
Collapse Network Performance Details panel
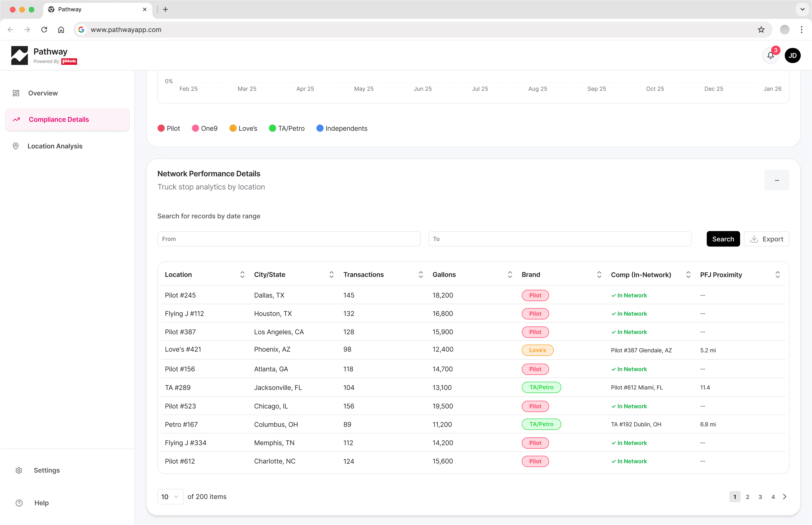pos(777,180)
